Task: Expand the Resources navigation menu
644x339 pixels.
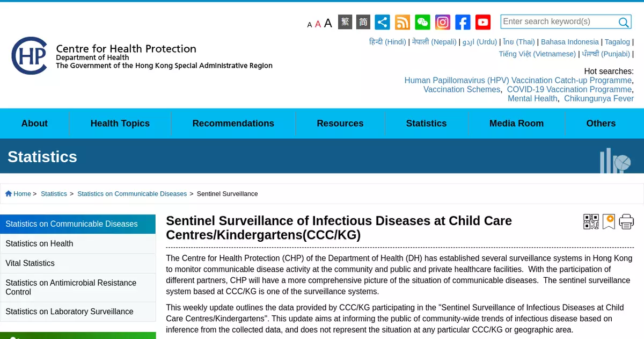Action: click(x=340, y=124)
